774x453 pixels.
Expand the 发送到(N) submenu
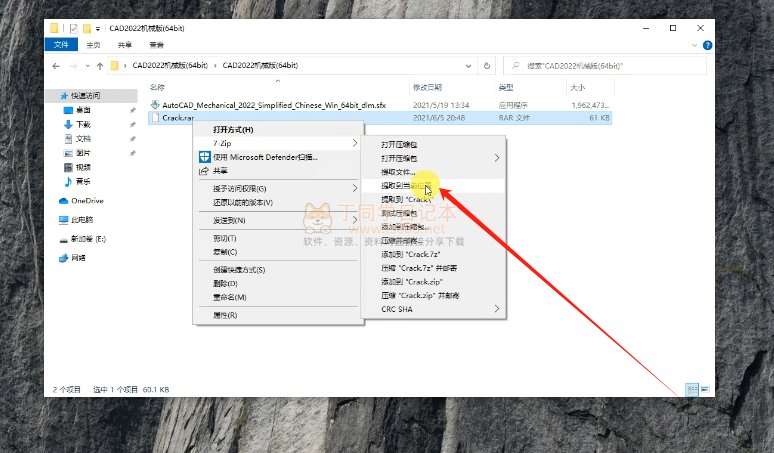(x=278, y=220)
